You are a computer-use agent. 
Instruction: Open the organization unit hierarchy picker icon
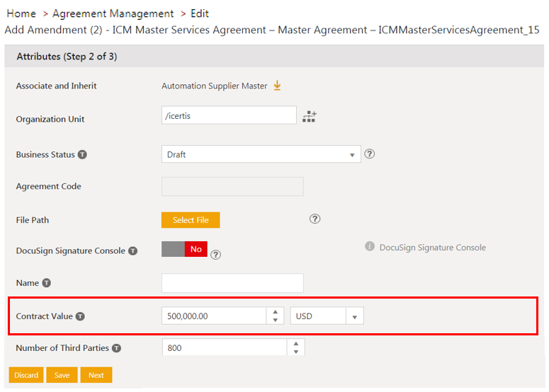310,117
